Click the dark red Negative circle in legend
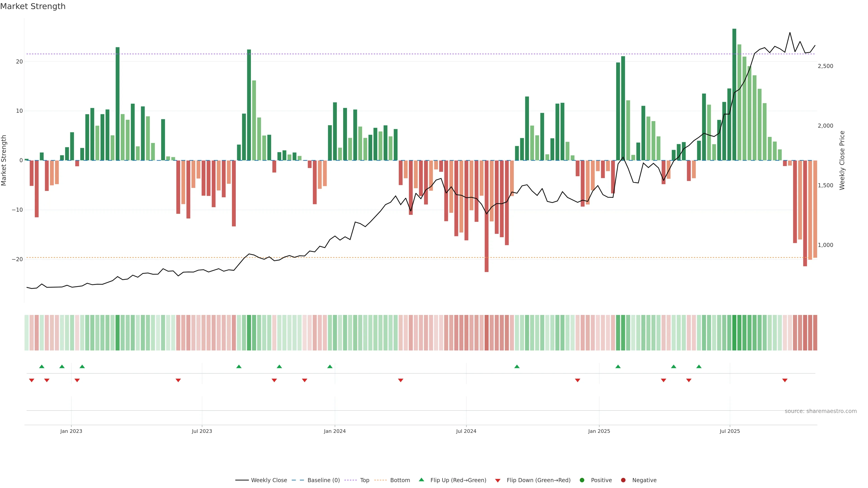The image size is (868, 488). coord(623,480)
